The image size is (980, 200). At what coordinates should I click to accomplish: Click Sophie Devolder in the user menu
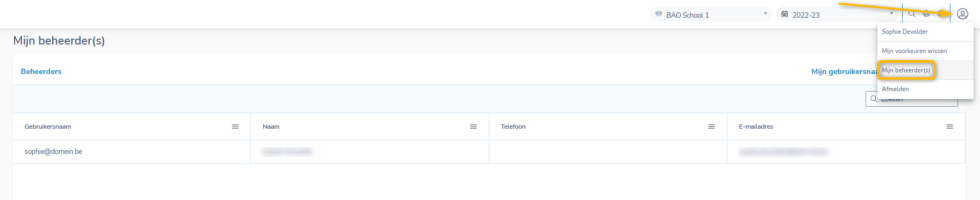pos(905,32)
